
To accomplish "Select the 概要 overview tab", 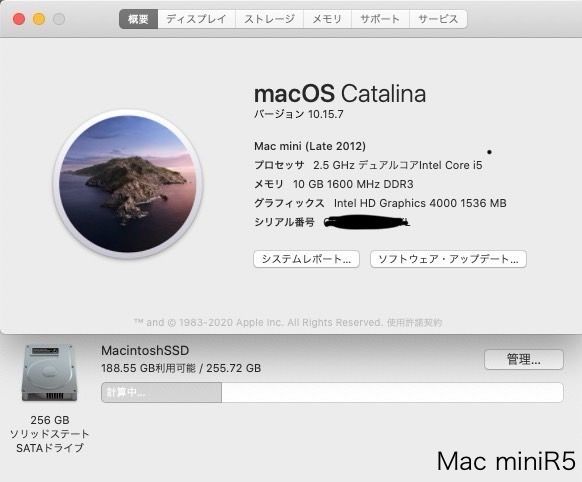I will point(138,19).
